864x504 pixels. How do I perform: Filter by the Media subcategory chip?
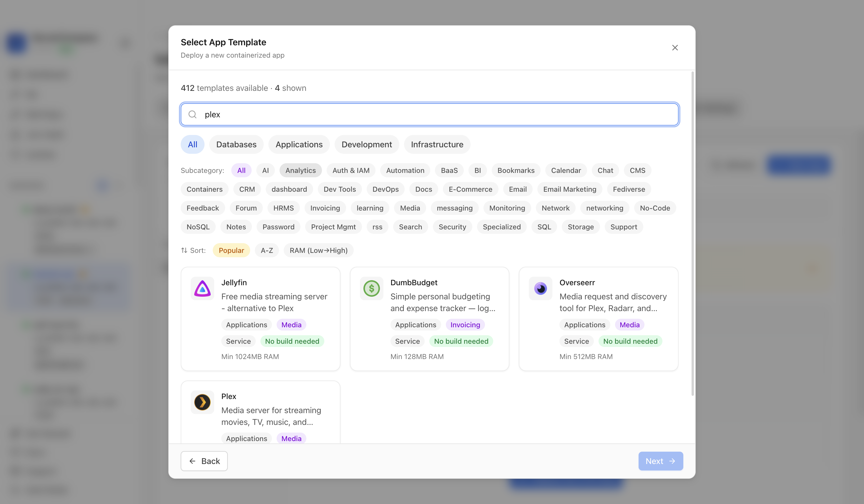pos(410,208)
